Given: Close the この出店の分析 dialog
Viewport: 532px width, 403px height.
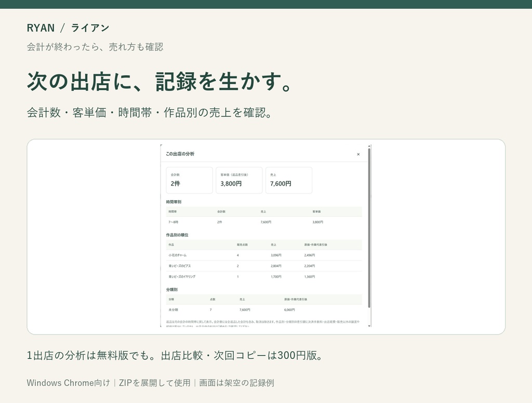Looking at the screenshot, I should point(358,154).
